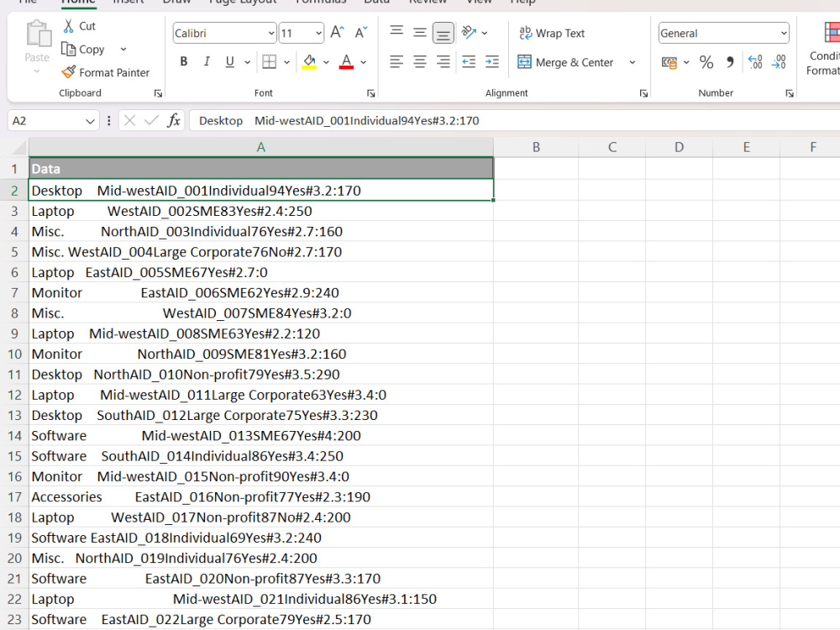This screenshot has width=840, height=630.
Task: Click the Select All corner triangle
Action: (18, 147)
